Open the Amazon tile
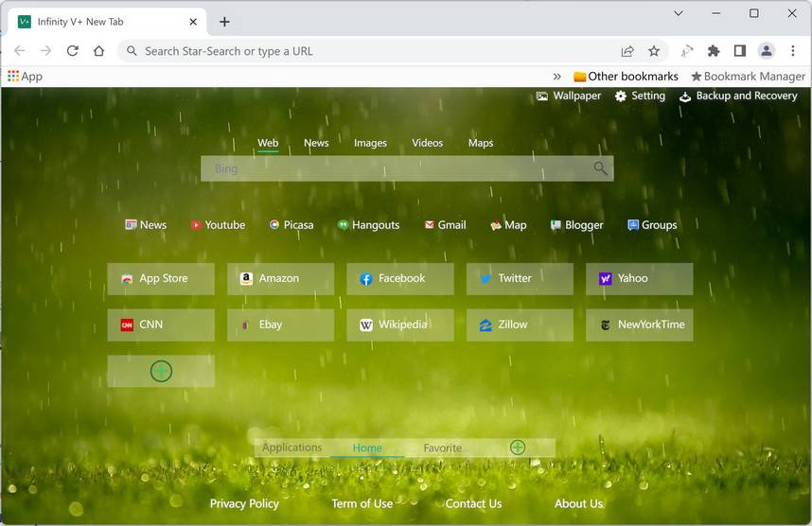Viewport: 812px width, 526px height. coord(281,279)
